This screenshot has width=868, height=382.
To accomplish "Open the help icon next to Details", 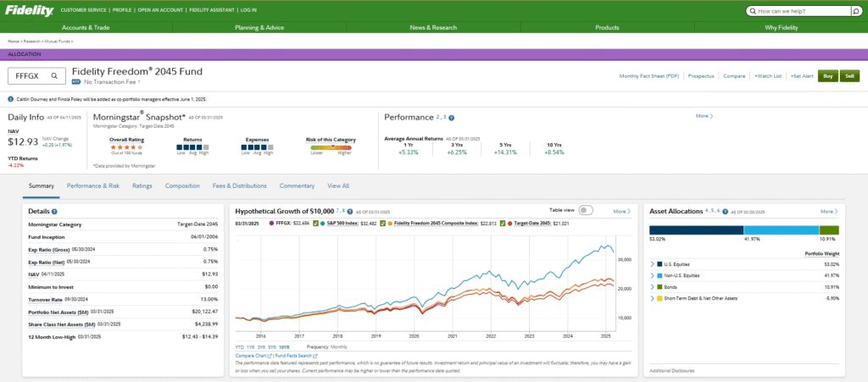I will [x=54, y=212].
